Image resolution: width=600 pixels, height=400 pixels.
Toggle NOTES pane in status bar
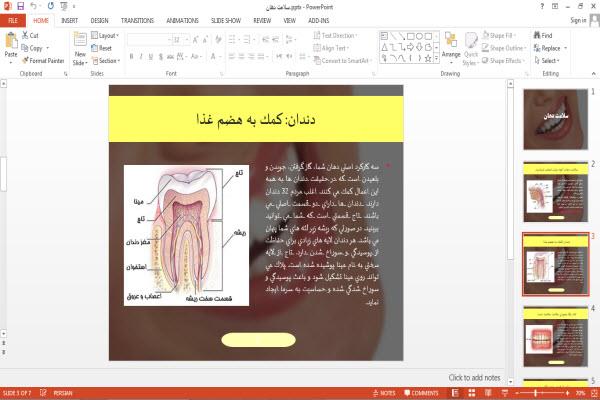[x=384, y=393]
